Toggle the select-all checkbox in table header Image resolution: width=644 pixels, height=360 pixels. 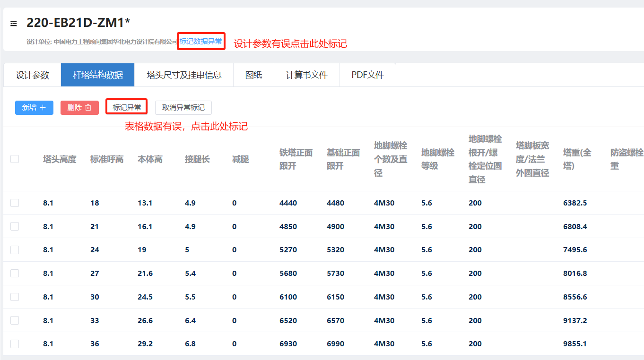click(15, 159)
